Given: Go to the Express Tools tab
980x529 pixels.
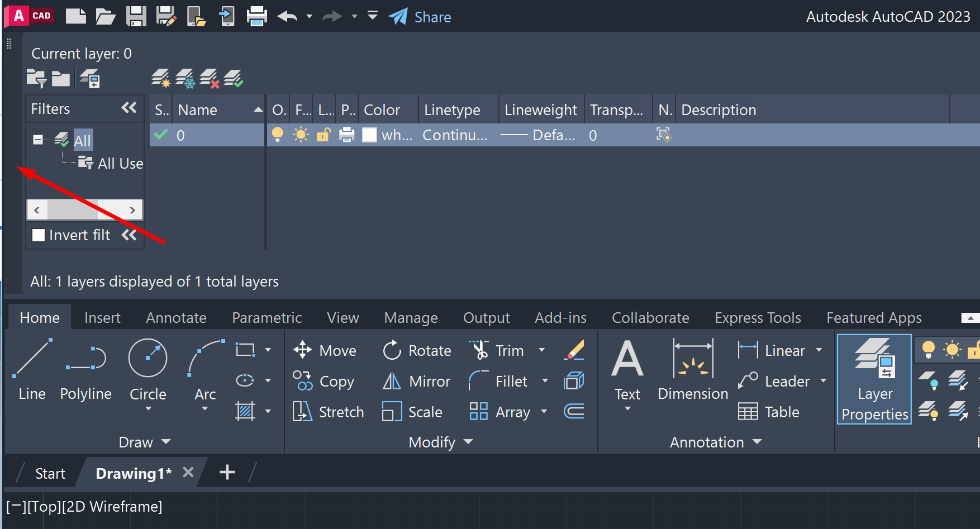Looking at the screenshot, I should [758, 317].
